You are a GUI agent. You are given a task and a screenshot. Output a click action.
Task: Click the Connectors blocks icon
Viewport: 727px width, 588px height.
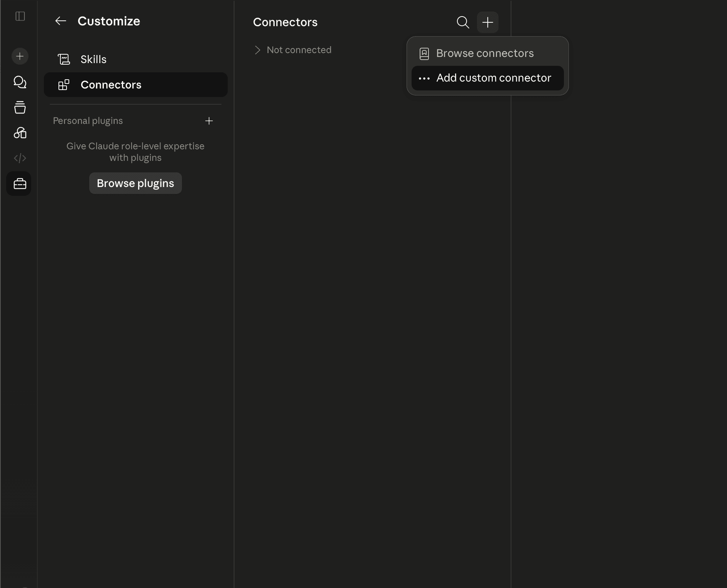coord(64,85)
